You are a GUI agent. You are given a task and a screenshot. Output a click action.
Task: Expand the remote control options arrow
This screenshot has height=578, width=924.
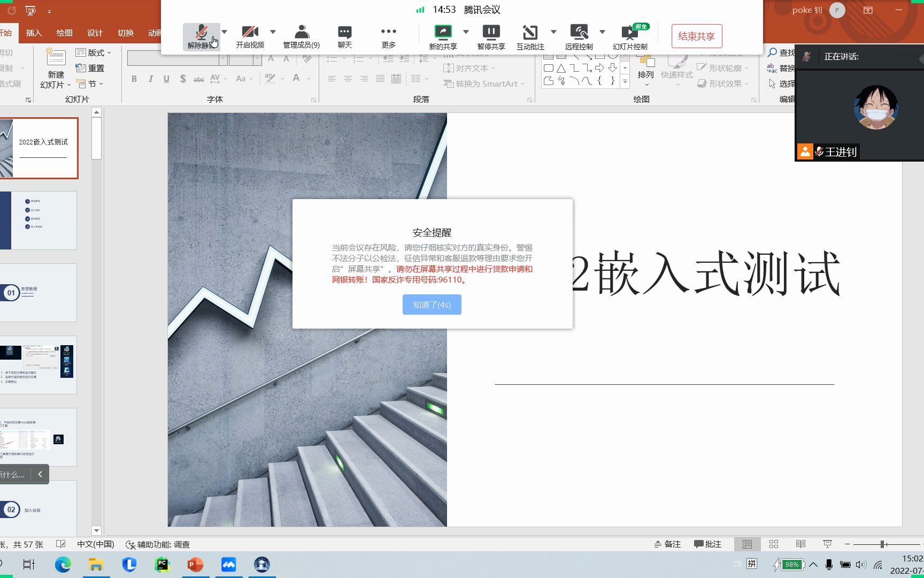[602, 32]
